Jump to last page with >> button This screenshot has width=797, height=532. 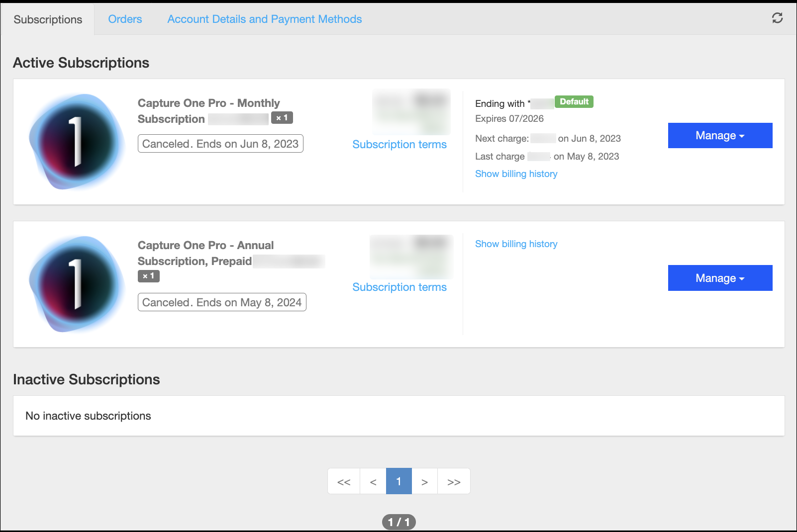[x=454, y=481]
